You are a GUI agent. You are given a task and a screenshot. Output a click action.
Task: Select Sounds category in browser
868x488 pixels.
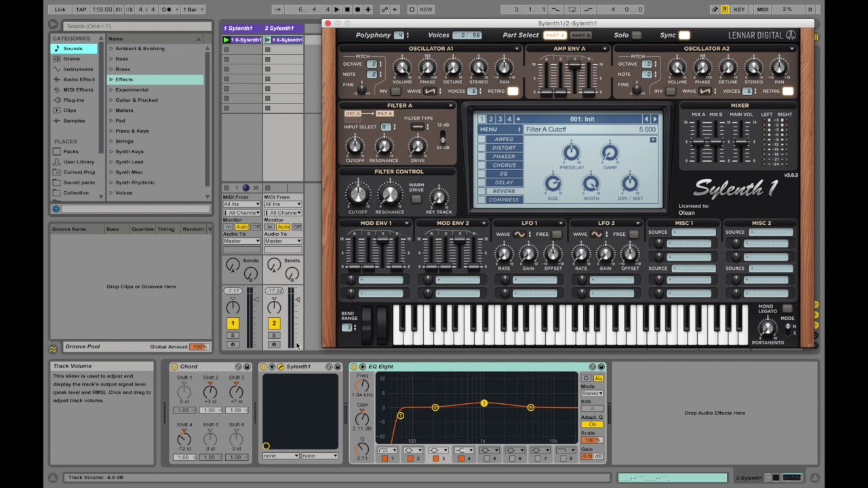coord(73,49)
